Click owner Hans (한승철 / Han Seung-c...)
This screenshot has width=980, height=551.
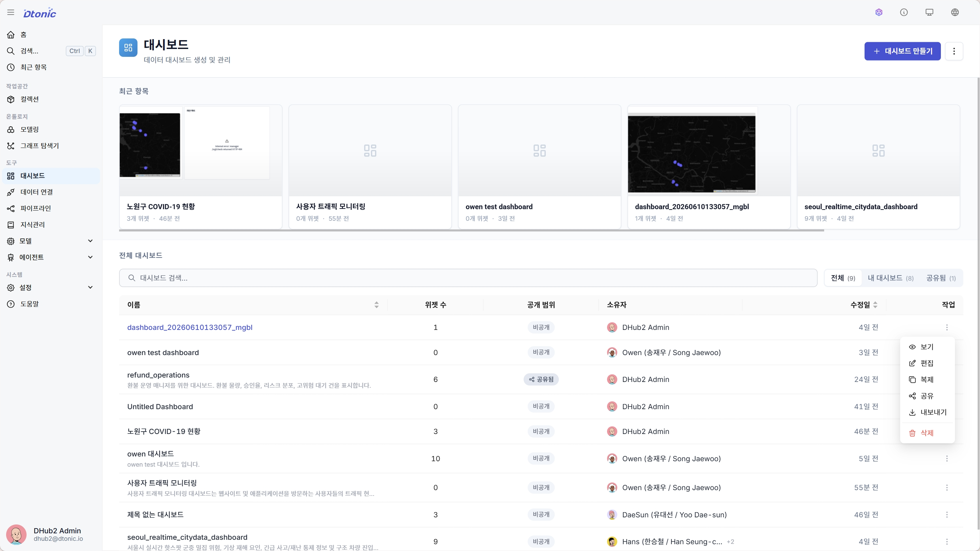point(672,541)
